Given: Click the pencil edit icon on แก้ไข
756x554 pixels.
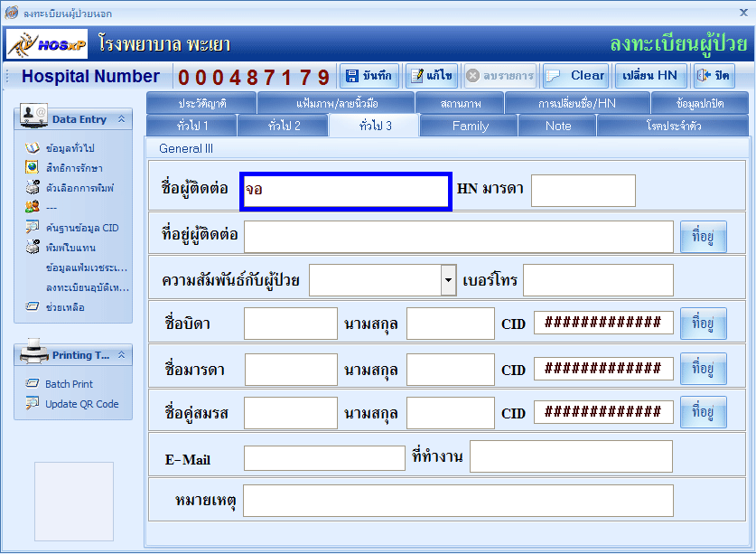Looking at the screenshot, I should click(416, 76).
